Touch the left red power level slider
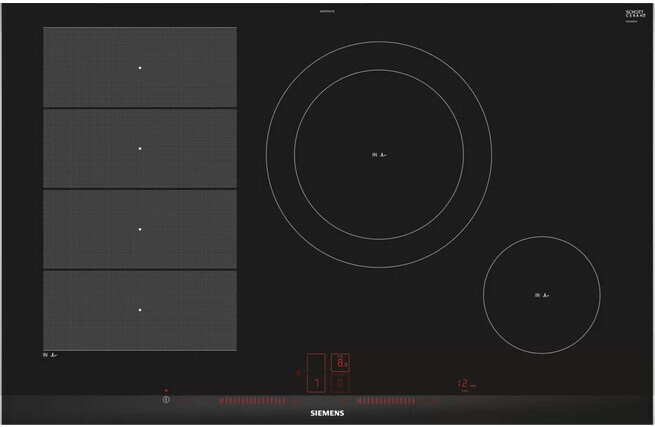This screenshot has width=655, height=427. (257, 401)
